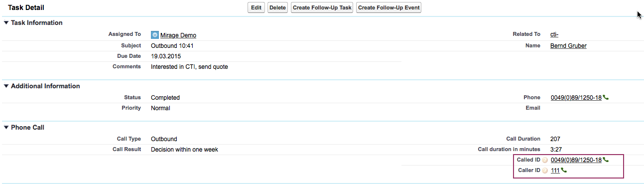Open the Mirage Demo user link
644x184 pixels.
pos(178,35)
